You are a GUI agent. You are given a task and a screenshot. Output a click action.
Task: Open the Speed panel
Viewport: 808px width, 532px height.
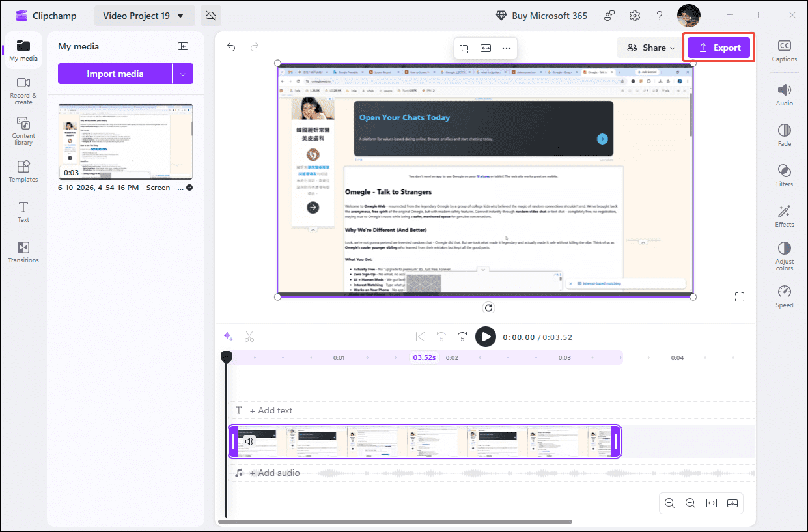click(x=784, y=296)
